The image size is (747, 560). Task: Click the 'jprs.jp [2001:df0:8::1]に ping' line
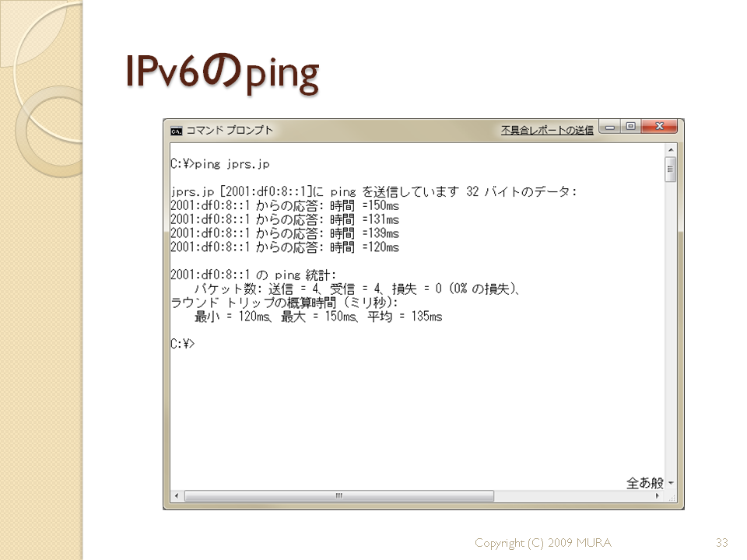coord(374,192)
